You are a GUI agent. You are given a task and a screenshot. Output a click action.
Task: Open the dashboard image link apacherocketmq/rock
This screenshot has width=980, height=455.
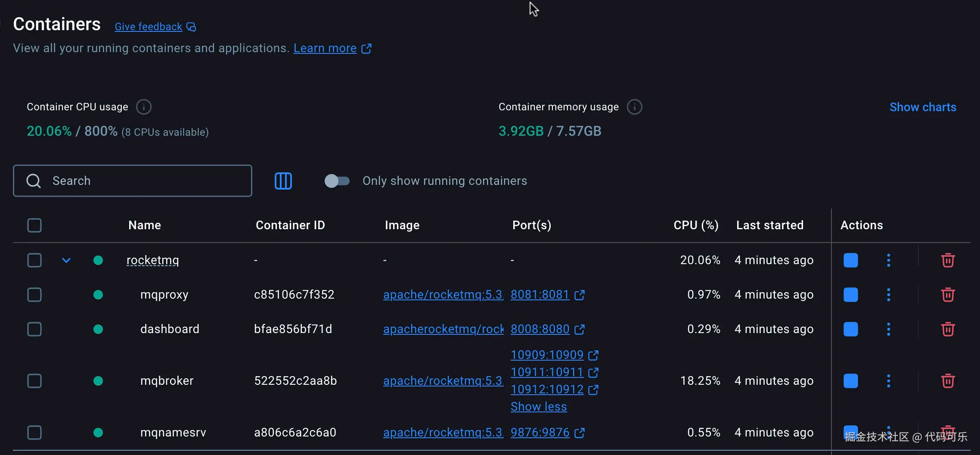pyautogui.click(x=443, y=329)
